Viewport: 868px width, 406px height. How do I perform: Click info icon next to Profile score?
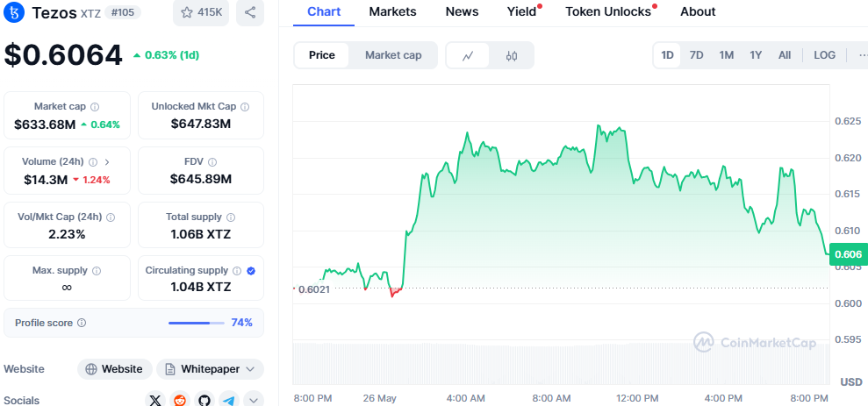(82, 323)
